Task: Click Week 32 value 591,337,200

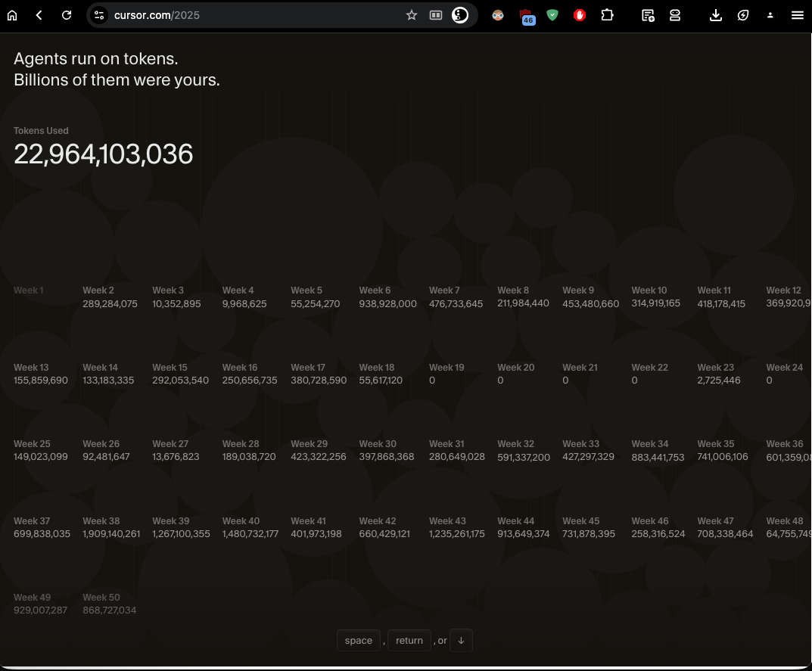Action: pyautogui.click(x=524, y=457)
